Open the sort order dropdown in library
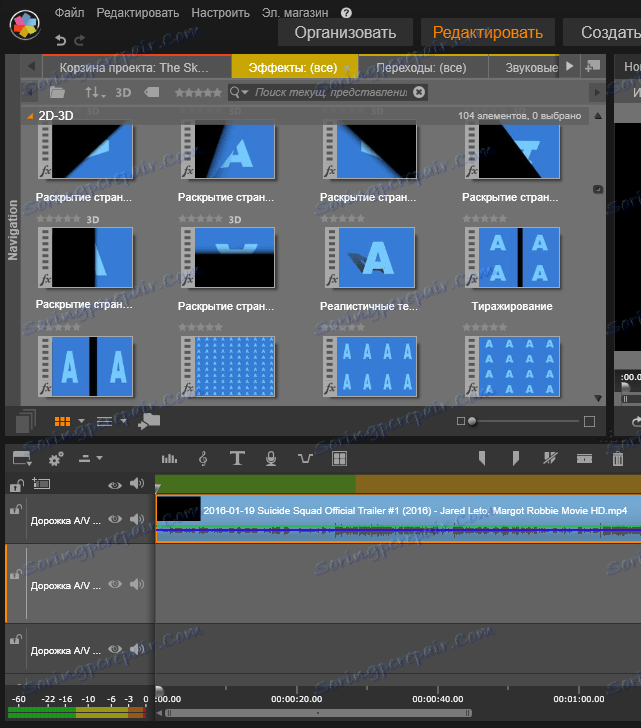Screen dimensions: 641x728 [94, 92]
